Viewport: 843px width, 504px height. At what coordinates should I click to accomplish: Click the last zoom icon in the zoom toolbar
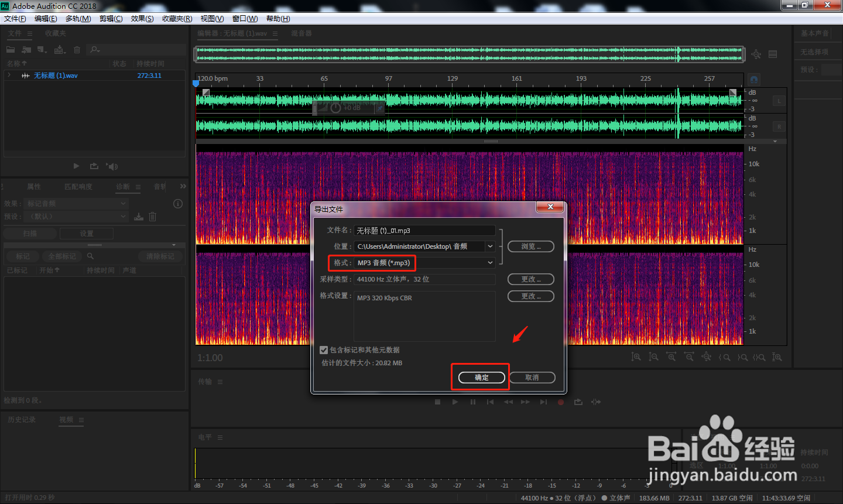coord(777,357)
